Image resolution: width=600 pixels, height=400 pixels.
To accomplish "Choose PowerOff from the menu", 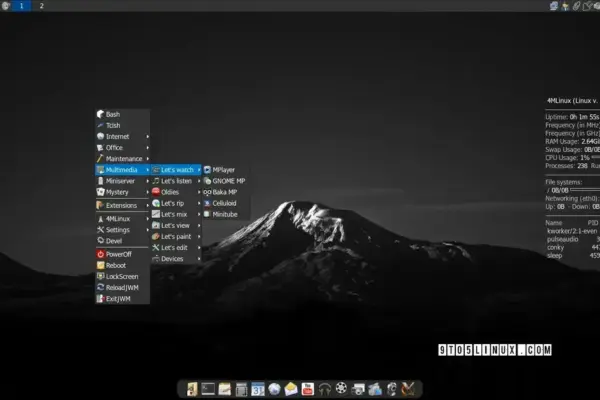I will pyautogui.click(x=122, y=254).
